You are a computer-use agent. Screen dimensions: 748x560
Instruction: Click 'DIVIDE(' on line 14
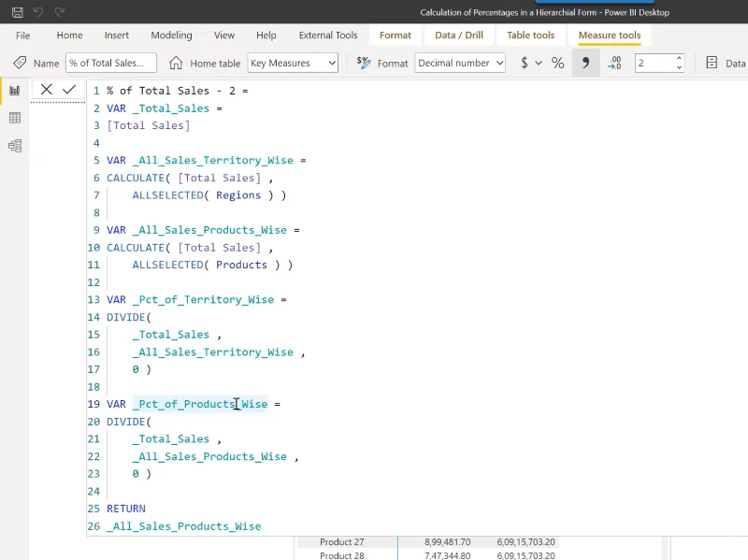click(129, 317)
